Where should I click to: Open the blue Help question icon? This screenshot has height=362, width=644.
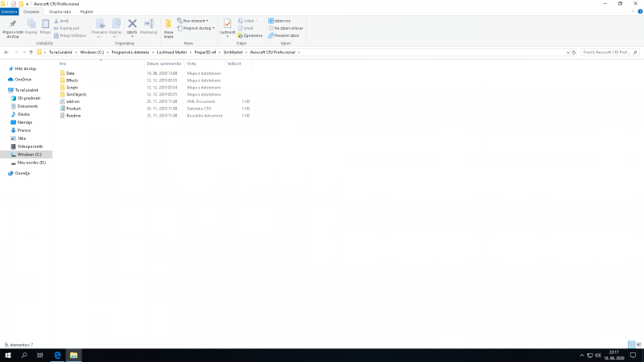pyautogui.click(x=640, y=11)
